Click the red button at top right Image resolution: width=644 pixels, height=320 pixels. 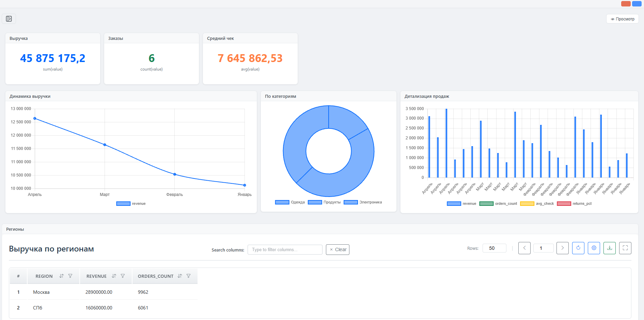[626, 4]
